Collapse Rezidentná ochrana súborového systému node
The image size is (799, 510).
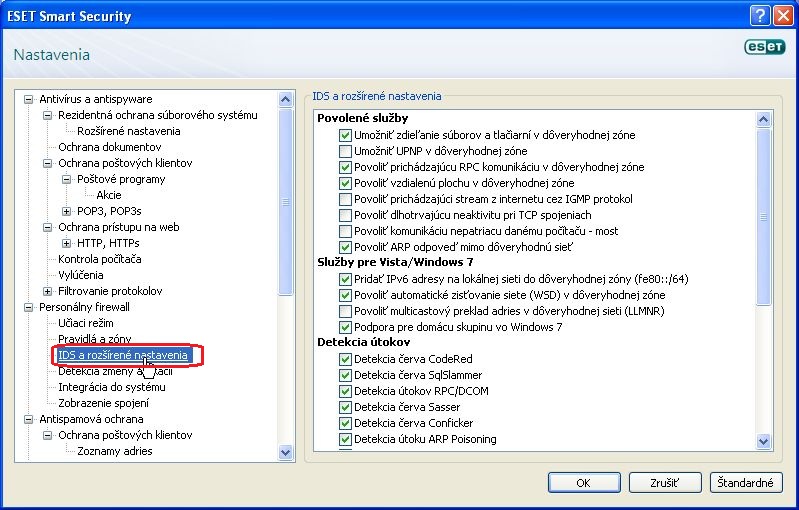tap(47, 115)
